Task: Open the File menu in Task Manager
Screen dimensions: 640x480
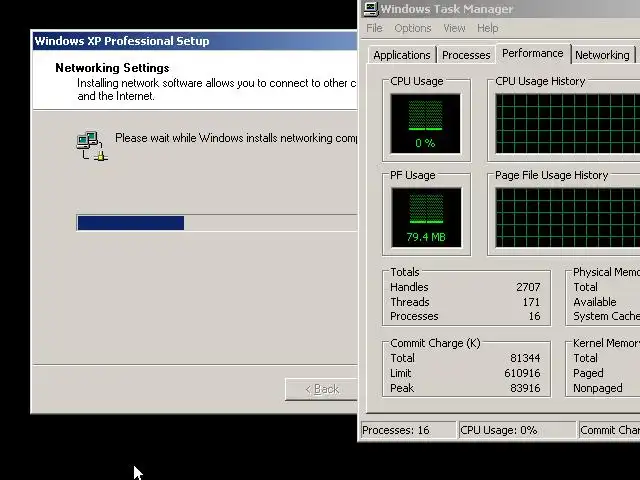Action: click(374, 28)
